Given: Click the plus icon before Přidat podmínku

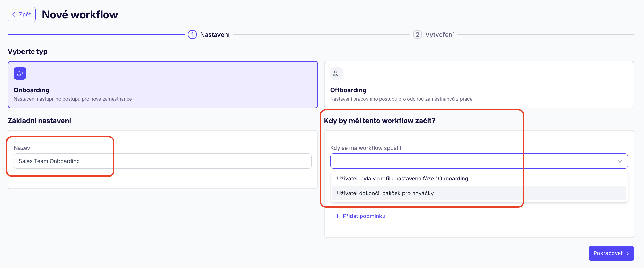Looking at the screenshot, I should pos(337,216).
